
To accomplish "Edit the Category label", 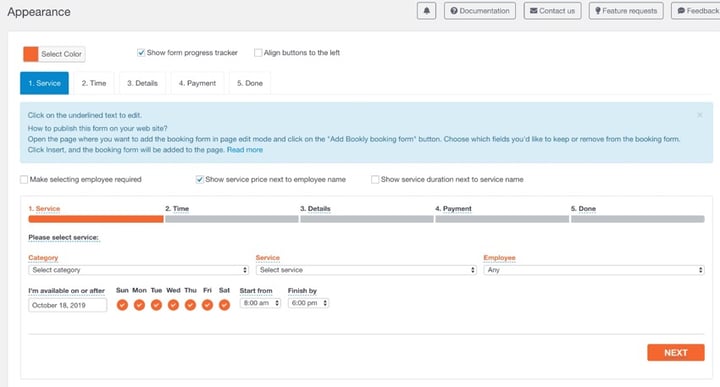I will point(43,258).
